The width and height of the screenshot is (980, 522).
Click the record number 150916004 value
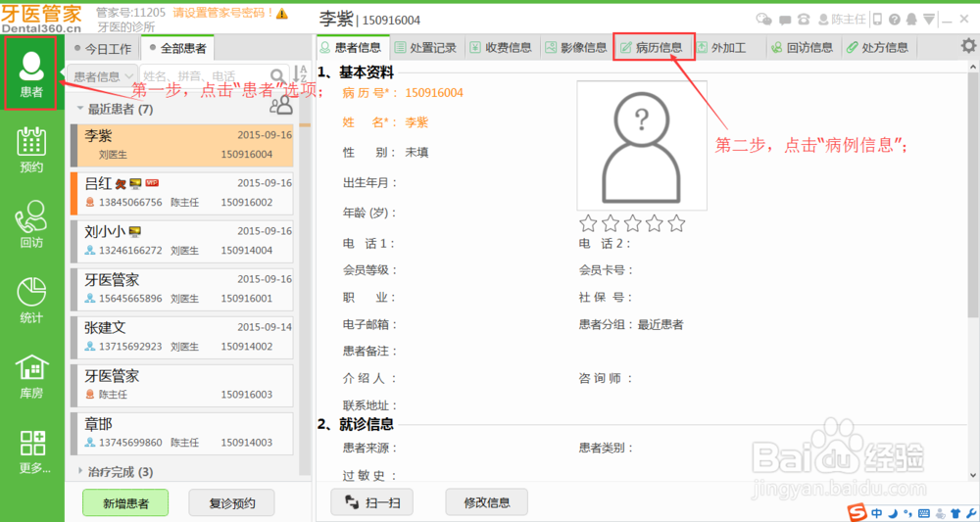(434, 93)
